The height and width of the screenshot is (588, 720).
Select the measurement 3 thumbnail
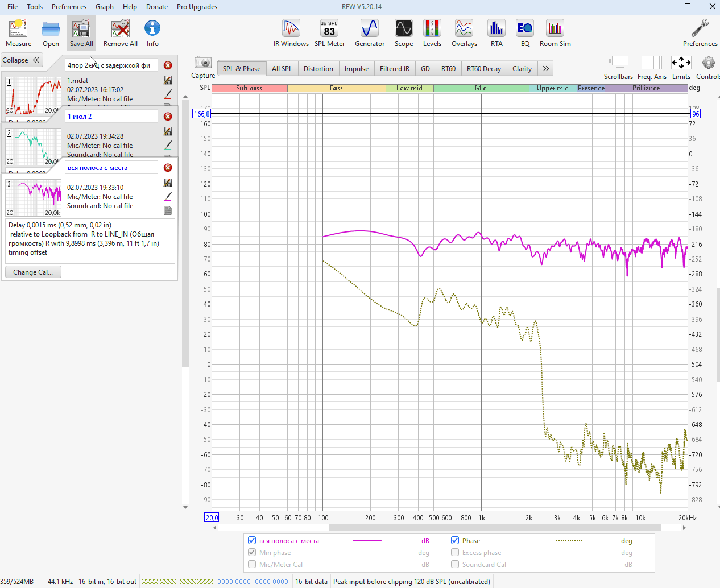coord(34,198)
